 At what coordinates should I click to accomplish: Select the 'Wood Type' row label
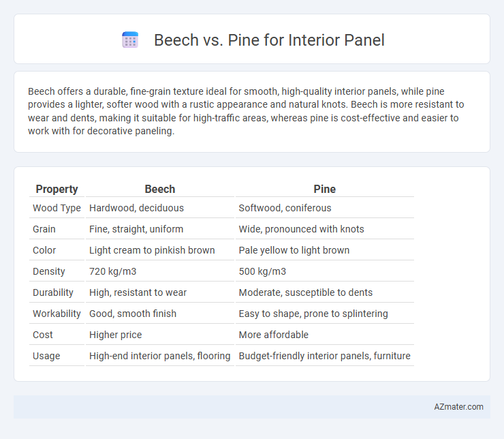(57, 208)
